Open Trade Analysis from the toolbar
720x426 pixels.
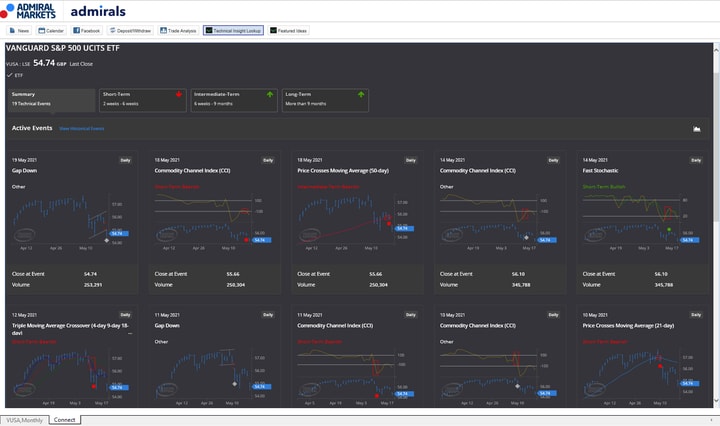(x=178, y=31)
